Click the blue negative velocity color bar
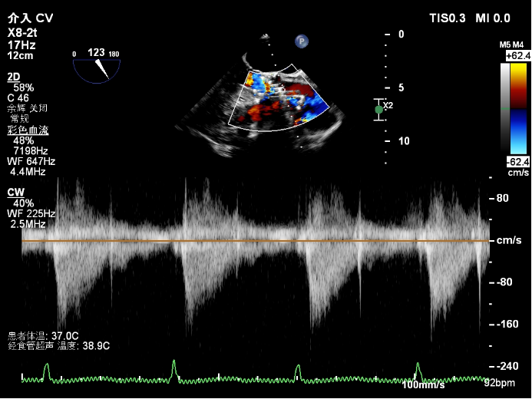 pyautogui.click(x=518, y=131)
